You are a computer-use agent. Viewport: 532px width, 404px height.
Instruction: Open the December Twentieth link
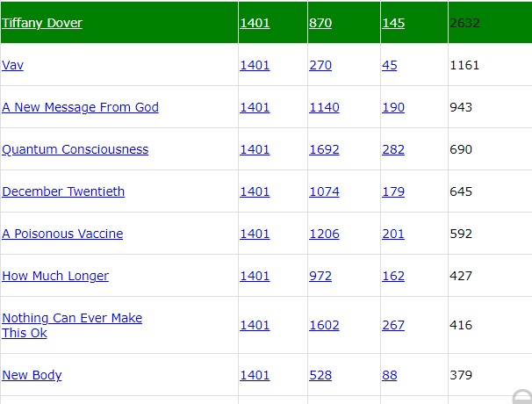click(63, 191)
